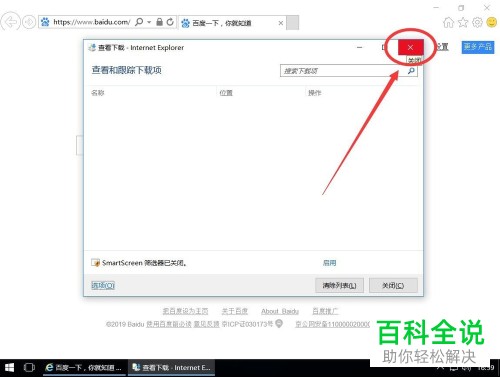Screen dimensions: 500x377
Task: Click the police badge icon in footer
Action: 279,323
